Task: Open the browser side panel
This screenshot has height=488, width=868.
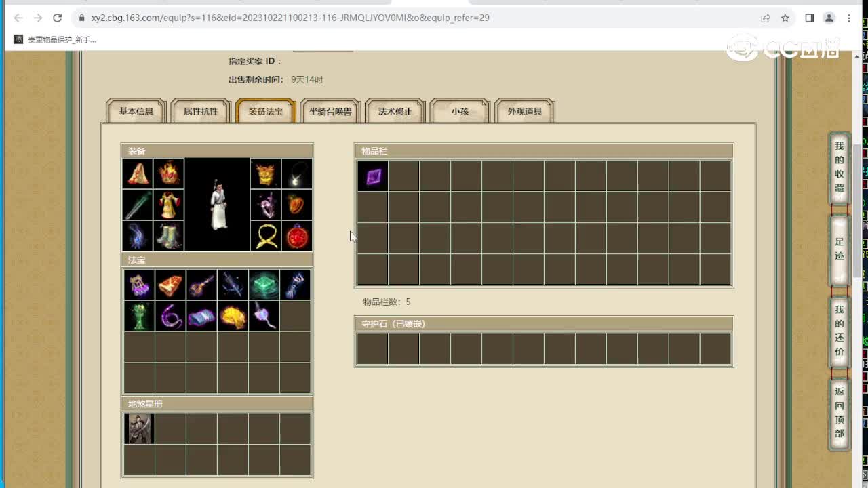Action: [809, 18]
